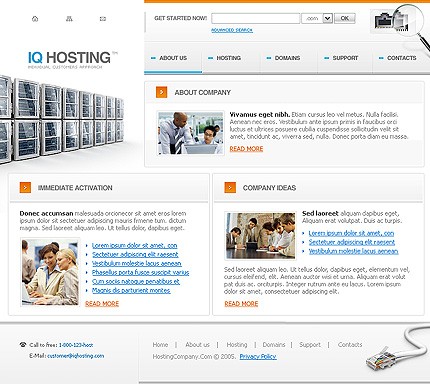Click Read More under About Company

click(246, 149)
